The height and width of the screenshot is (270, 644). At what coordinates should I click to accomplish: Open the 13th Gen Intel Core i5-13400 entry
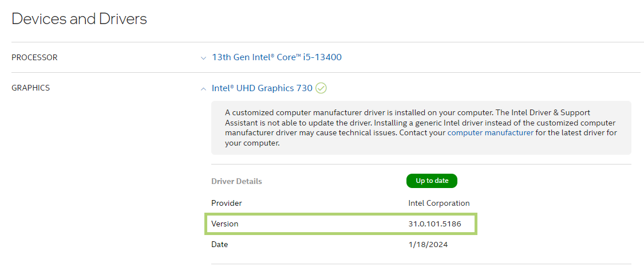pos(277,57)
